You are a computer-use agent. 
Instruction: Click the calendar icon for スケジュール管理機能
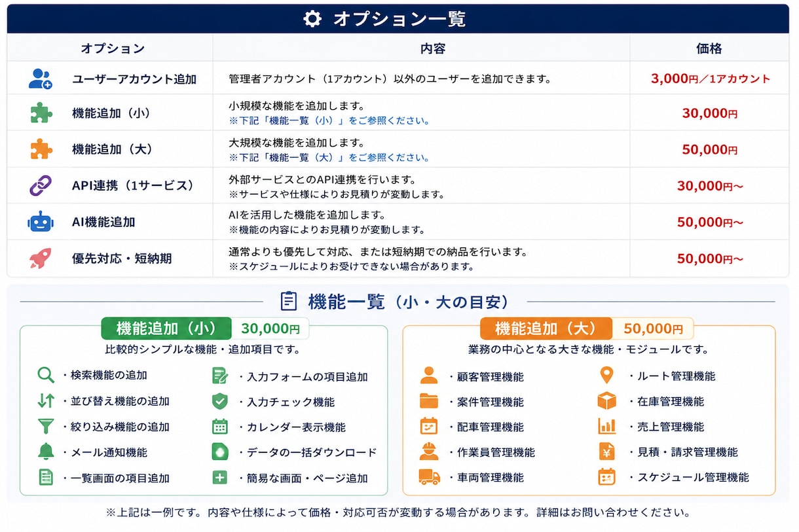[607, 477]
